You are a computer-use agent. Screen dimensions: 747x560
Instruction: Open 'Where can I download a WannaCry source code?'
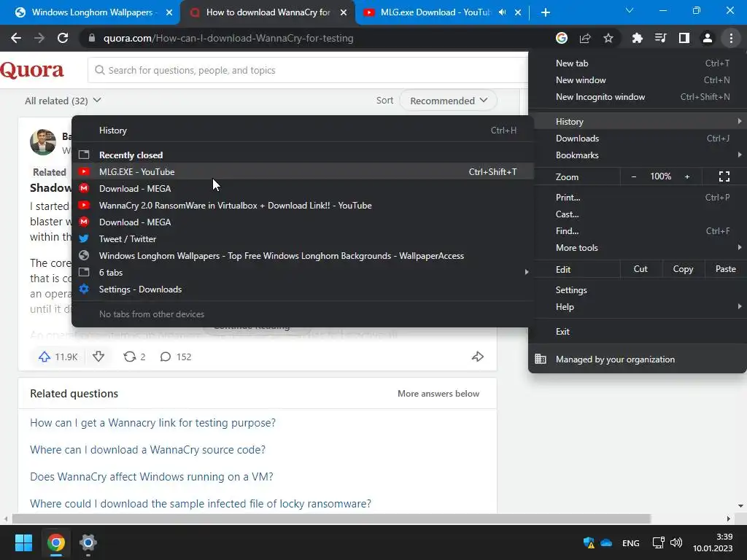click(147, 449)
